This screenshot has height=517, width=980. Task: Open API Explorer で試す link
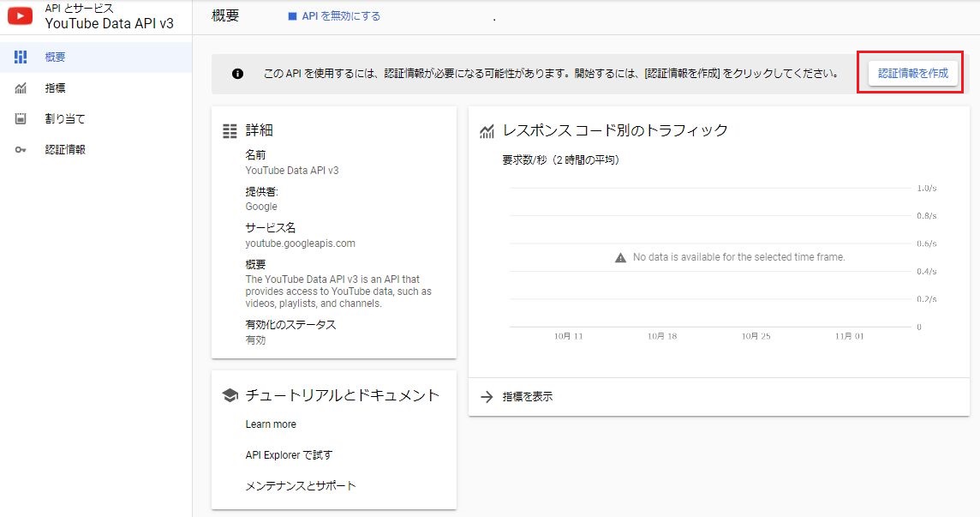point(289,455)
